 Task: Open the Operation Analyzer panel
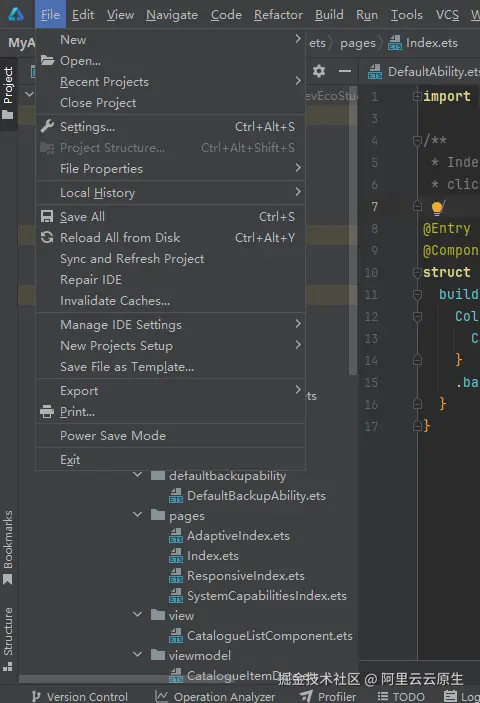(215, 696)
